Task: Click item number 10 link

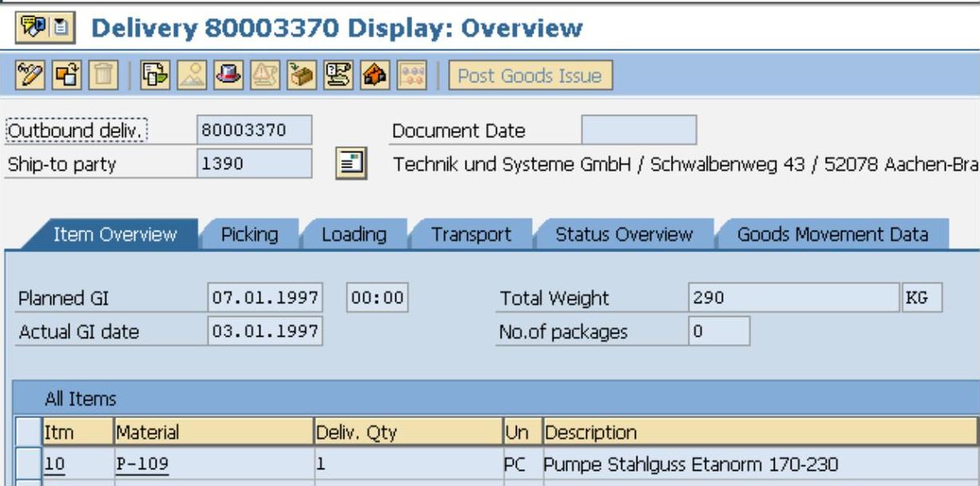Action: pos(55,464)
